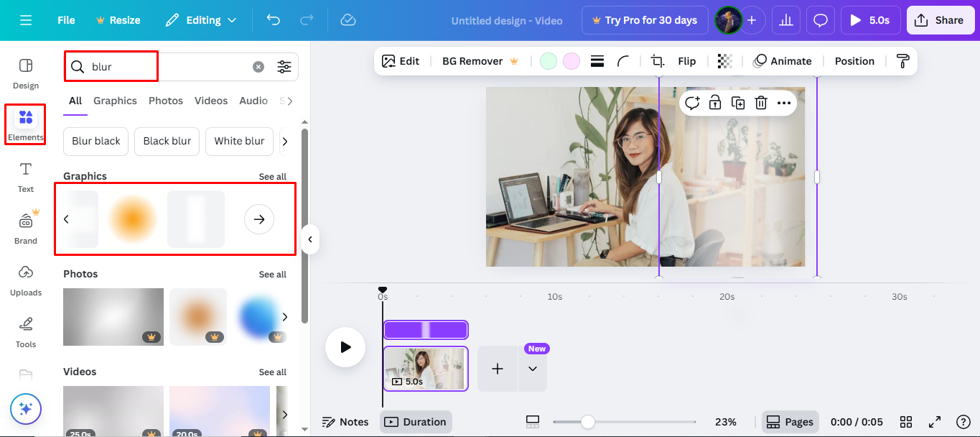Apply copy style with the paint roller

(902, 61)
